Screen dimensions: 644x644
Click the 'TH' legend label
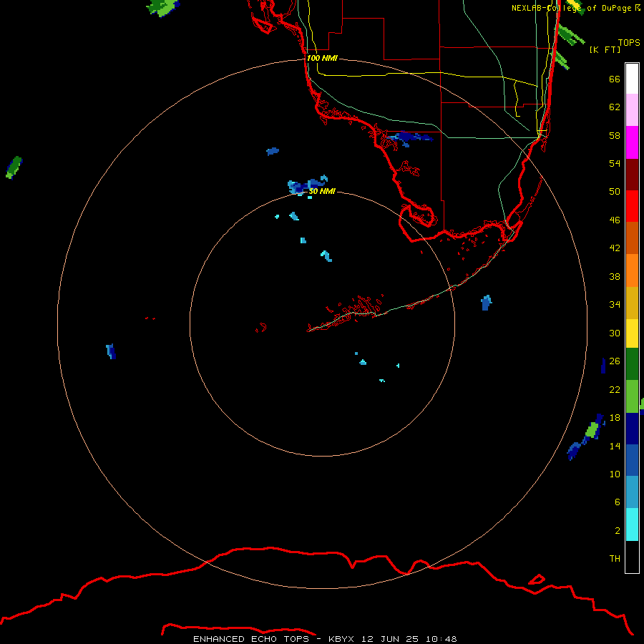pos(615,558)
